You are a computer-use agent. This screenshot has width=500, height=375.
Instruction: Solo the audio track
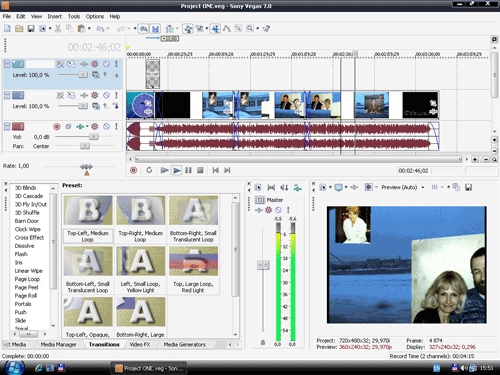pyautogui.click(x=116, y=127)
